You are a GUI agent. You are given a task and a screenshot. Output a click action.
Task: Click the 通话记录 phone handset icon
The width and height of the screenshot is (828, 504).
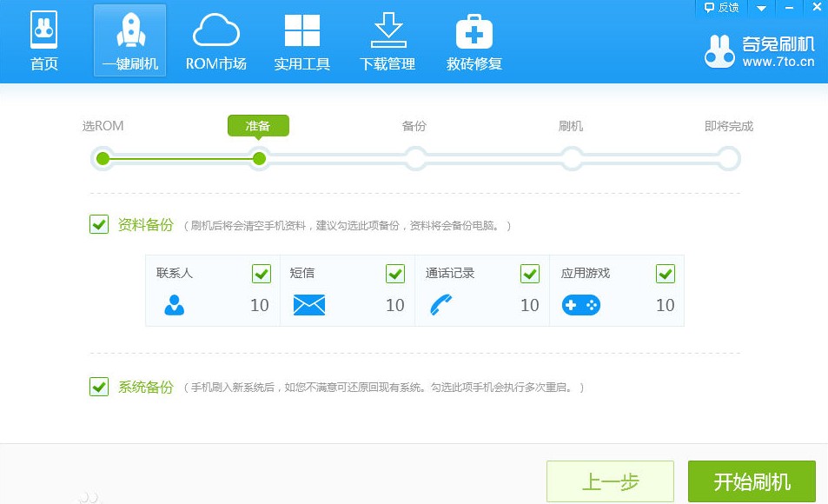[441, 305]
